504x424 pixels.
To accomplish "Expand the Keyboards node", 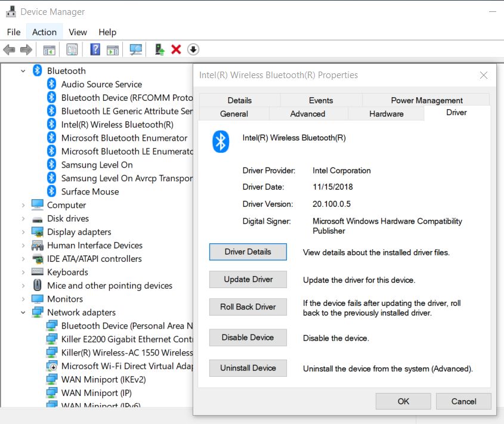I will point(23,273).
